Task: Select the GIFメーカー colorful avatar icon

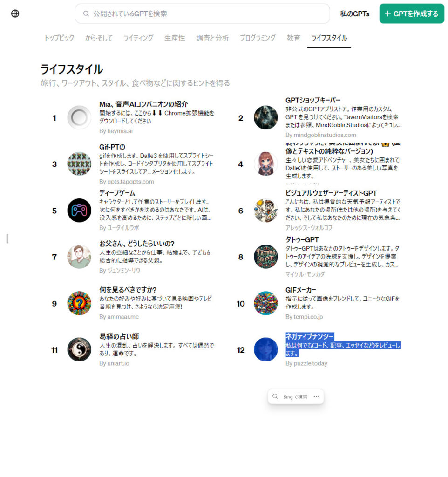Action: (265, 303)
